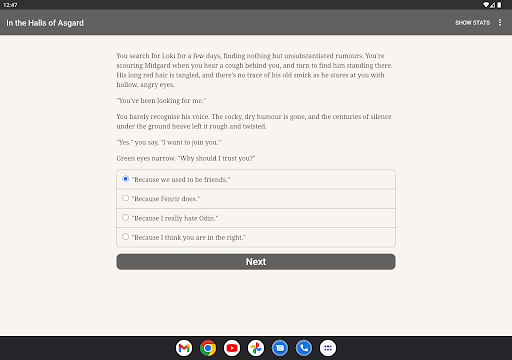This screenshot has height=360, width=512.
Task: Click the paragraph "You barely recognise his voice"
Action: (x=254, y=121)
